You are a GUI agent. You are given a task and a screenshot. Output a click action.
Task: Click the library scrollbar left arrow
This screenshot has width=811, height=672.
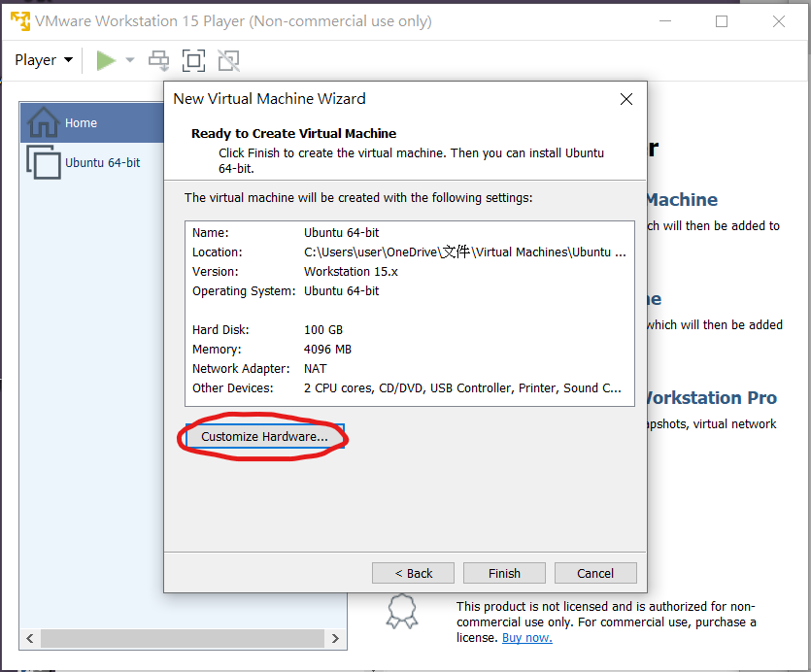(30, 638)
